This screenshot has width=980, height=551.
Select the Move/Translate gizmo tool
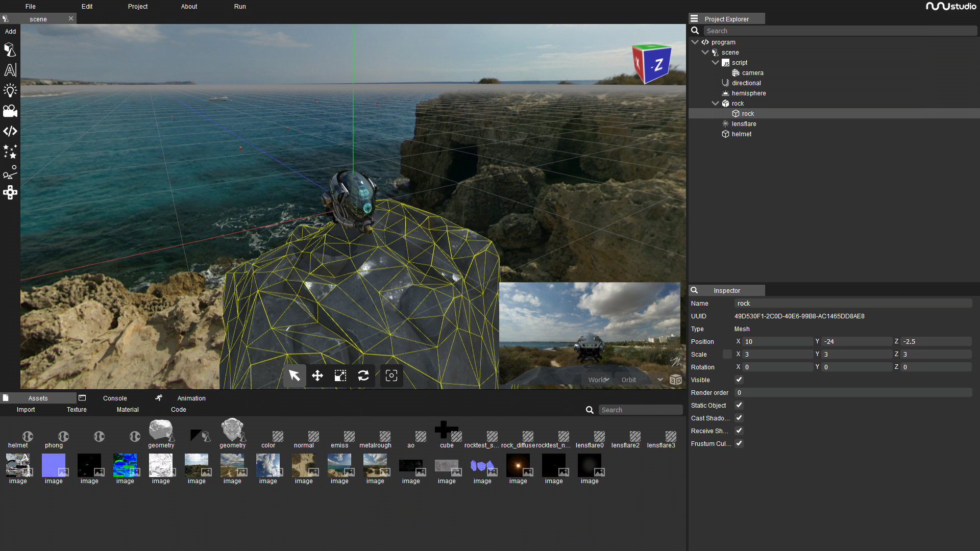click(317, 375)
